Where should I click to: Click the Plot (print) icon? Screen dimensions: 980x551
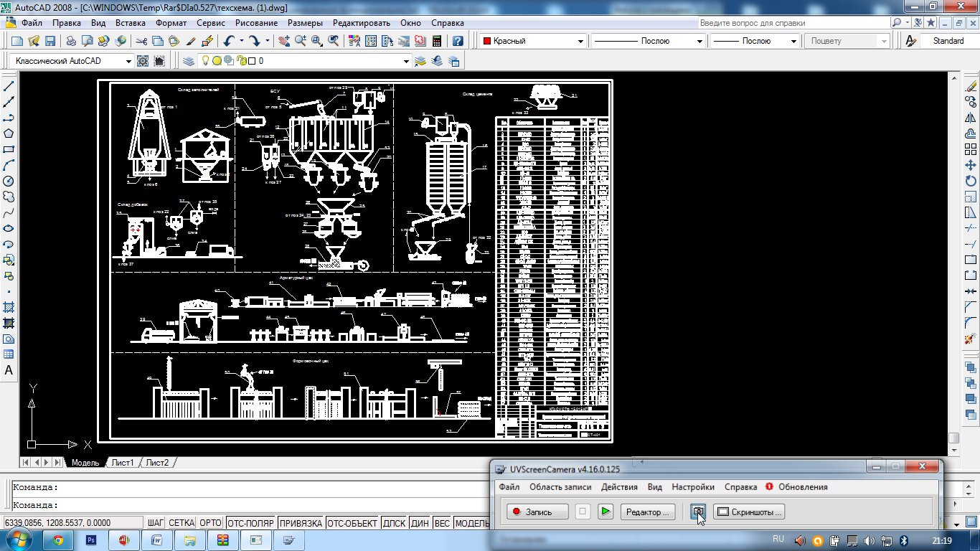click(x=71, y=41)
